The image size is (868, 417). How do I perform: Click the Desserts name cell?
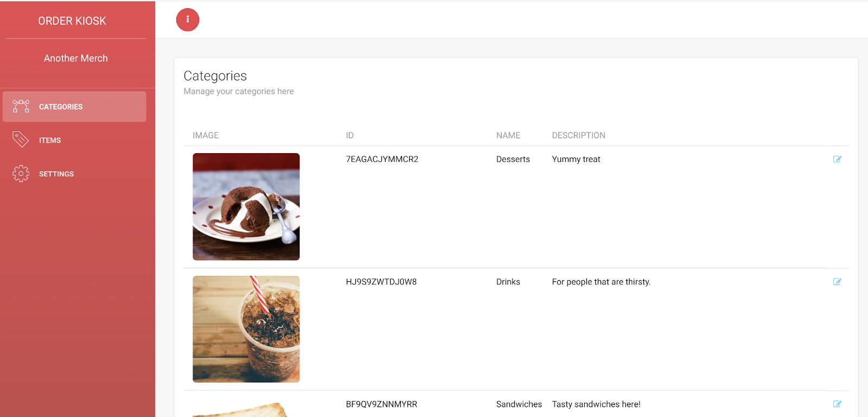pos(513,159)
